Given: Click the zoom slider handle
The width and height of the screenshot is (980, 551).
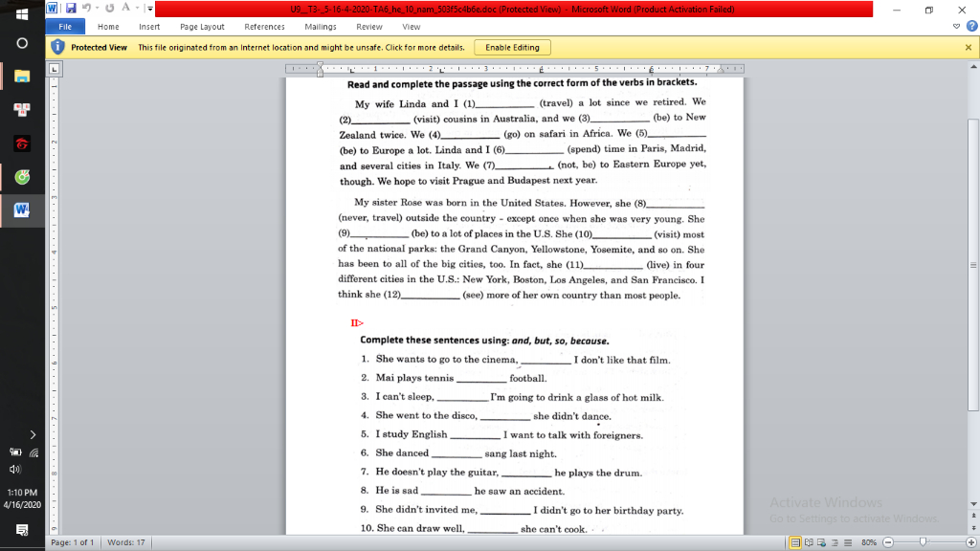Looking at the screenshot, I should point(923,542).
